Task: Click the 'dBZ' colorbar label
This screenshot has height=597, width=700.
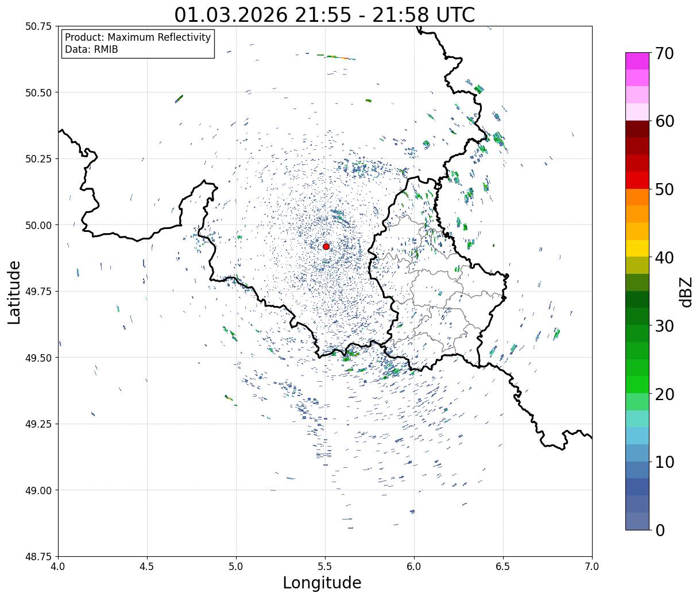Action: tap(686, 291)
